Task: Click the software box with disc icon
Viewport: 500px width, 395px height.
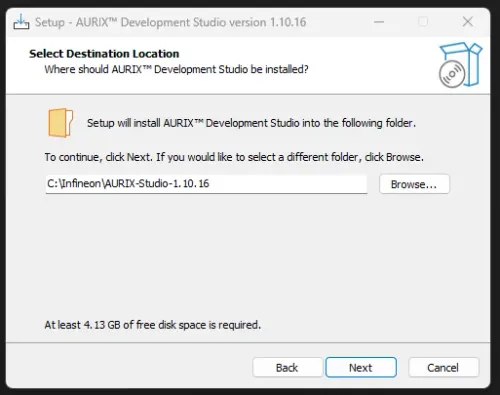Action: [460, 65]
